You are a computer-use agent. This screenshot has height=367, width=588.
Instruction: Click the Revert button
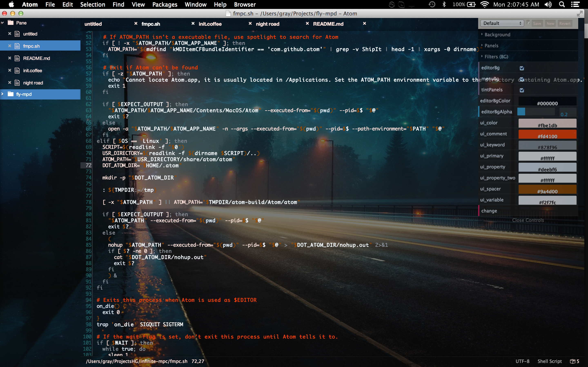pyautogui.click(x=565, y=23)
